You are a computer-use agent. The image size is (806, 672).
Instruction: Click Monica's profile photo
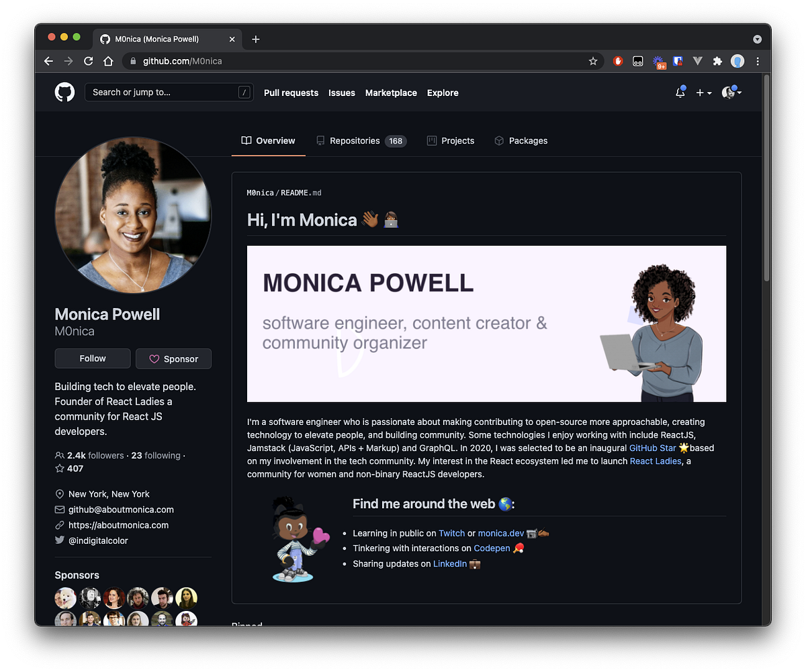(133, 215)
